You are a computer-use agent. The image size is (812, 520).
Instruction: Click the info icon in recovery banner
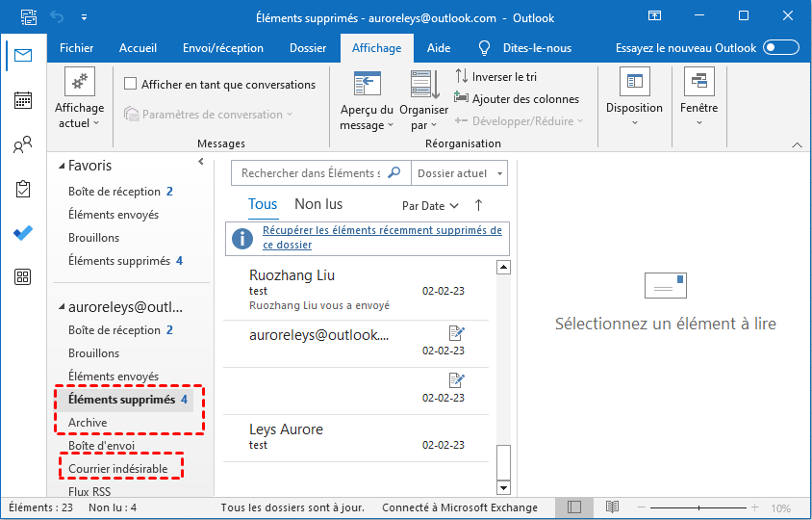242,239
